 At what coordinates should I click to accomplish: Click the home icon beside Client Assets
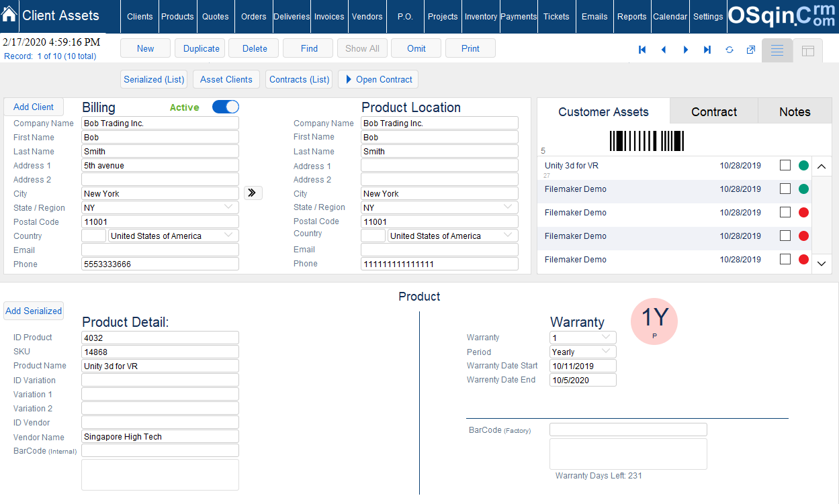9,15
